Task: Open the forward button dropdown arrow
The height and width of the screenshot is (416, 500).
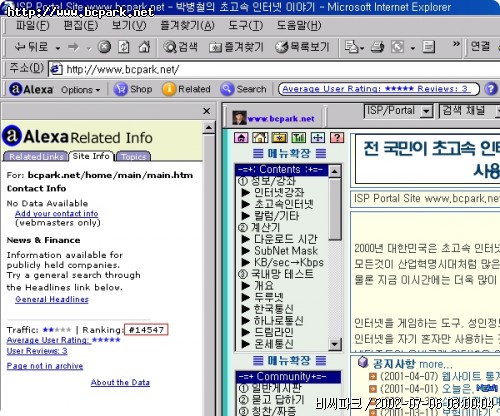Action: 88,48
